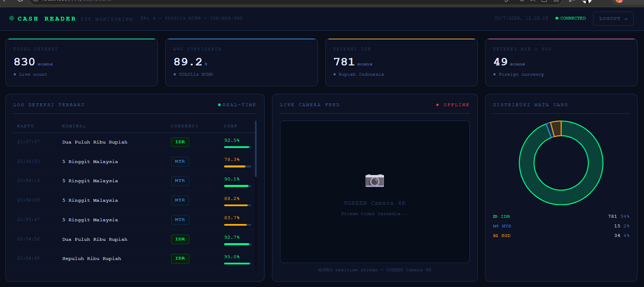This screenshot has height=287, width=644.
Task: Click the 21:07:57 timestamp
Action: 28,142
